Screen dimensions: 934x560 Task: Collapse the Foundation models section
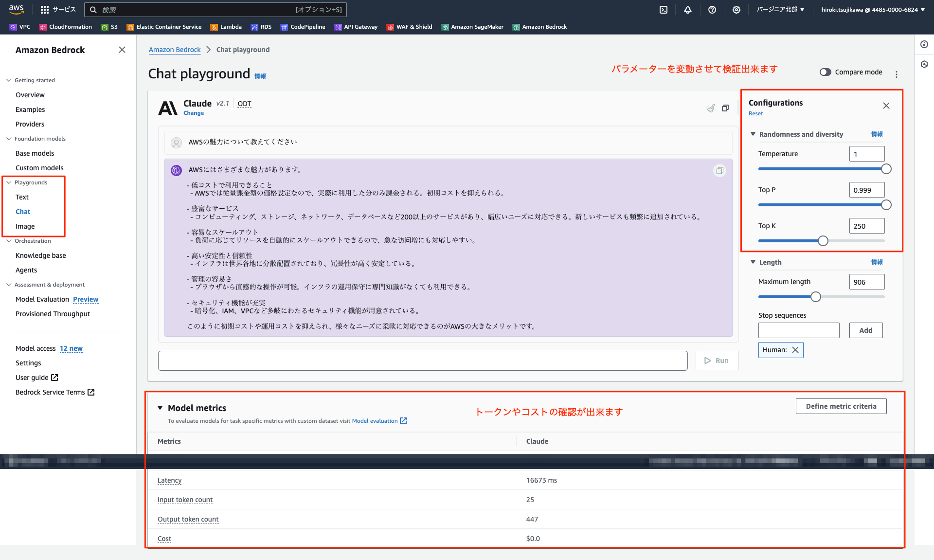9,139
